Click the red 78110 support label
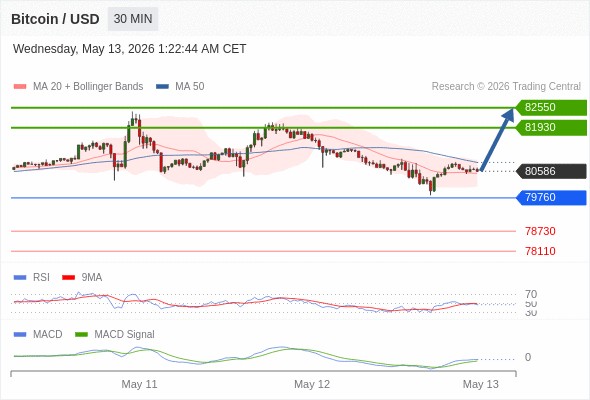 coord(540,251)
